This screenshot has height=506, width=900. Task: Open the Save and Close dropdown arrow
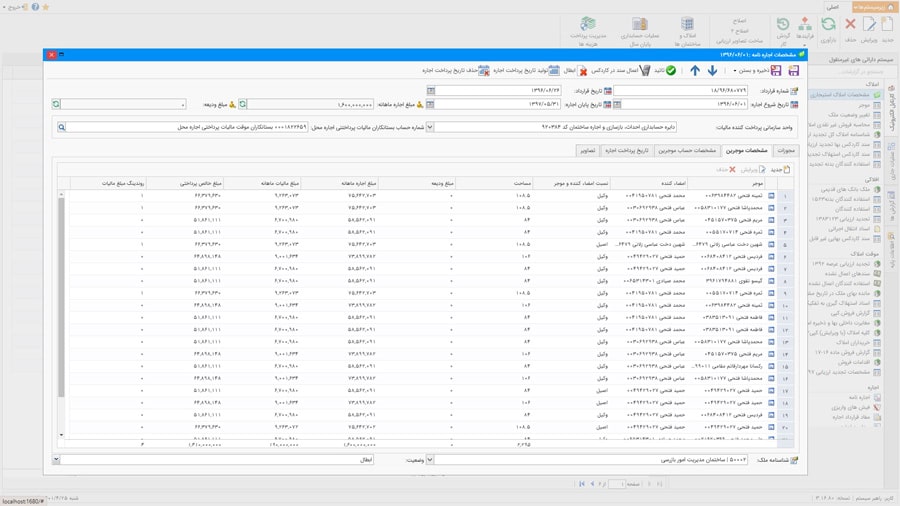click(733, 71)
